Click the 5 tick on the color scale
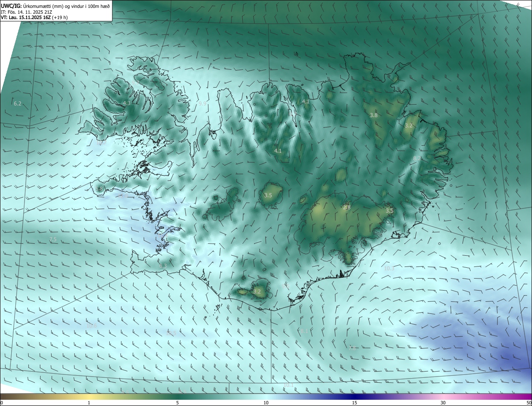 [177, 403]
